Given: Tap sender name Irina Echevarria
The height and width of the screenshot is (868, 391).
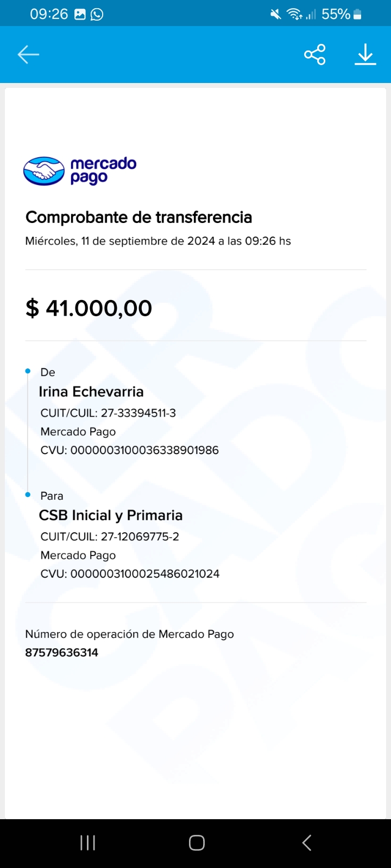Looking at the screenshot, I should point(91,392).
